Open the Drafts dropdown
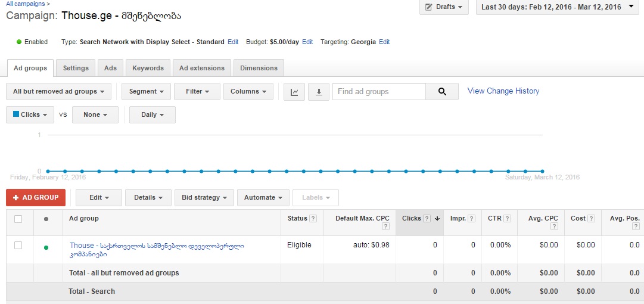 (444, 7)
